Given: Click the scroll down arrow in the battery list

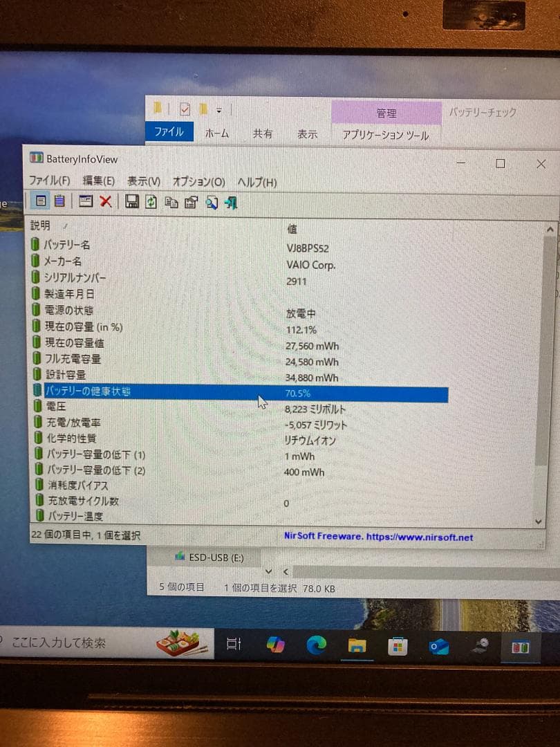Looking at the screenshot, I should coord(539,522).
